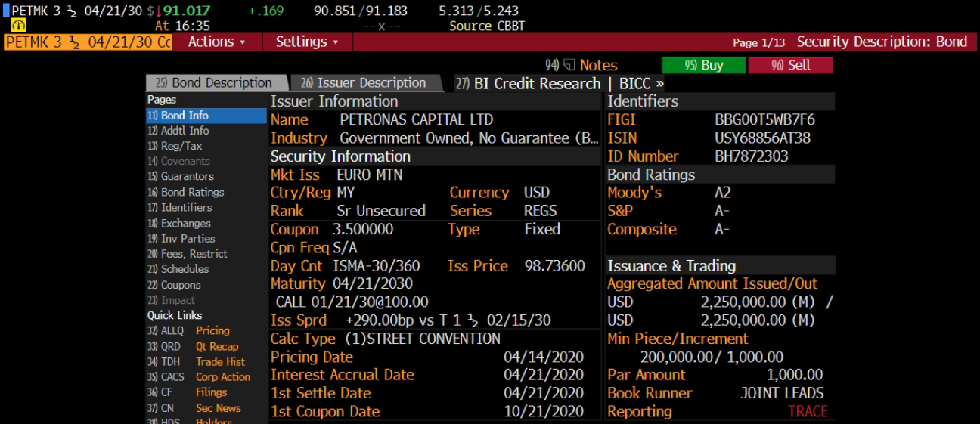The height and width of the screenshot is (424, 980).
Task: Select Guarantors page
Action: pyautogui.click(x=181, y=176)
